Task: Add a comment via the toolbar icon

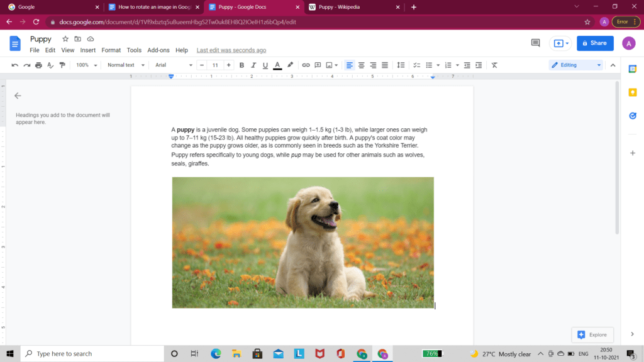Action: pyautogui.click(x=318, y=65)
